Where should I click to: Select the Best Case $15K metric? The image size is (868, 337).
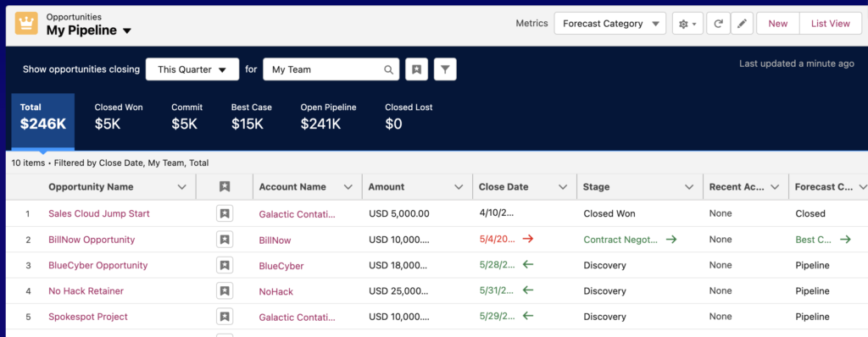click(251, 117)
